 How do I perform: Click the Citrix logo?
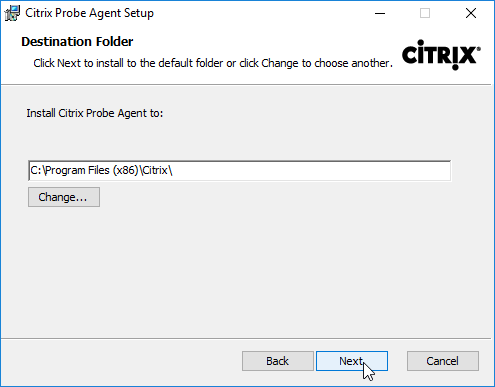pyautogui.click(x=441, y=55)
